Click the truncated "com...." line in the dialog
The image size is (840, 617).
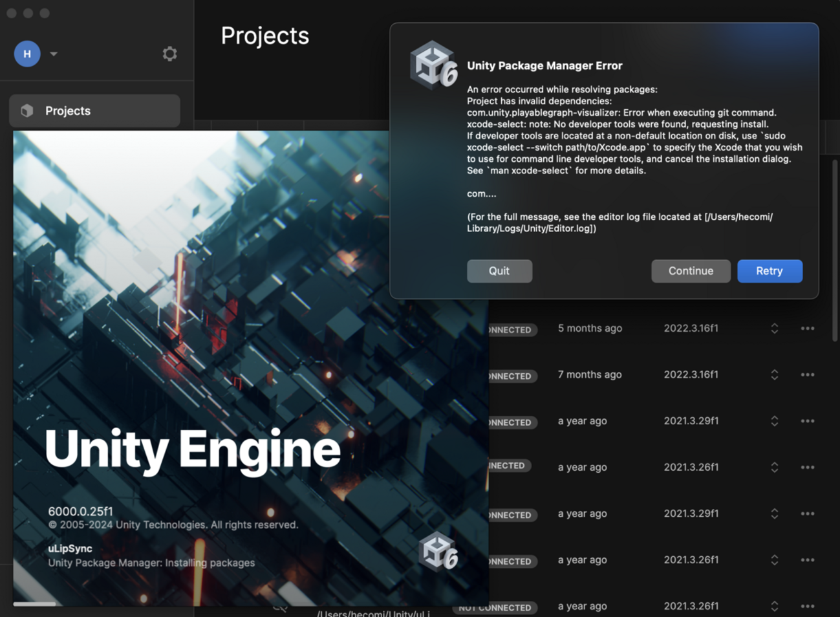pos(482,194)
